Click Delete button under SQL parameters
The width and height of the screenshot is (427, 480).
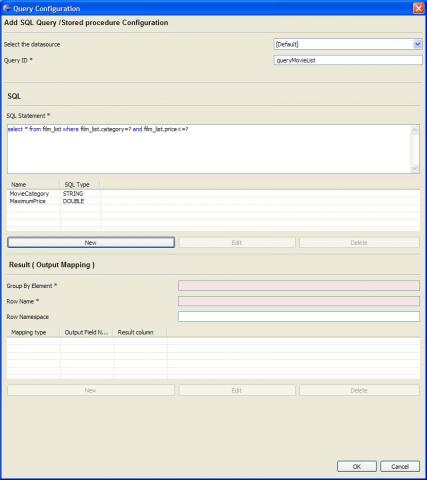click(359, 243)
